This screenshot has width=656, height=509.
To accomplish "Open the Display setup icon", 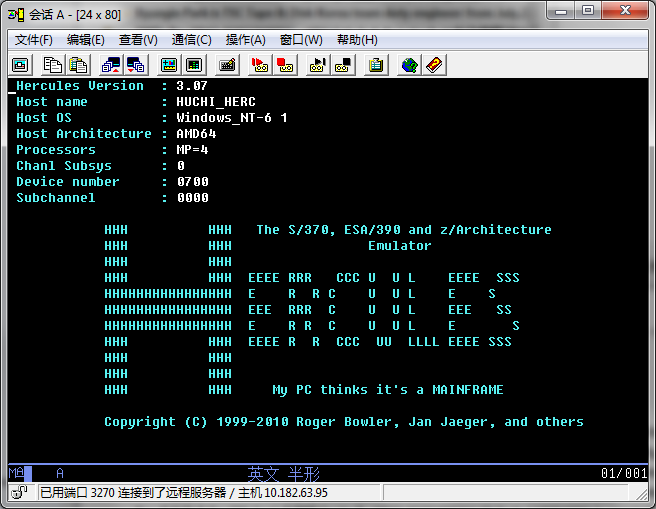I will (169, 65).
